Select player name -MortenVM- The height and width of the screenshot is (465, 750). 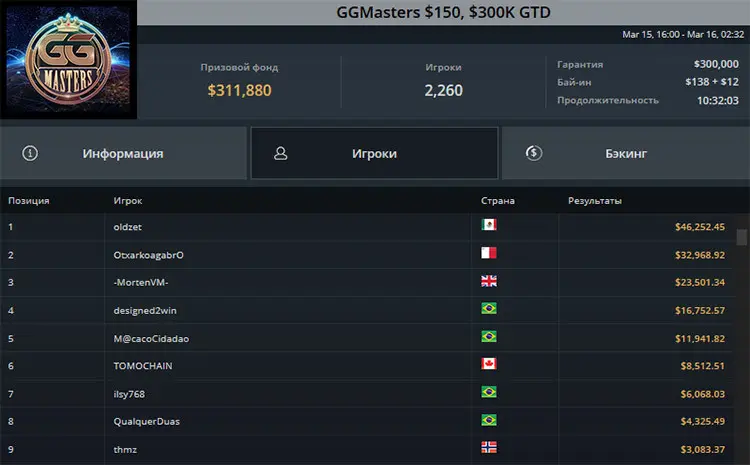click(x=141, y=282)
